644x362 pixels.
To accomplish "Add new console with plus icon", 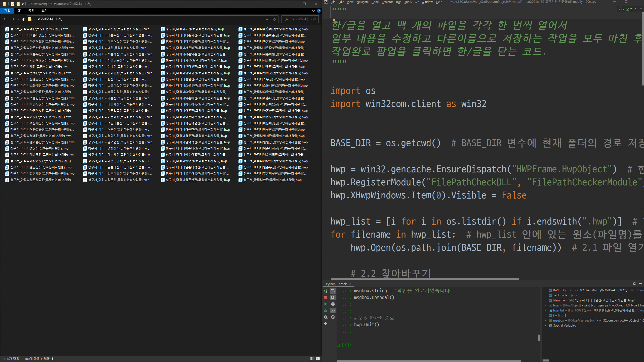I will (326, 324).
